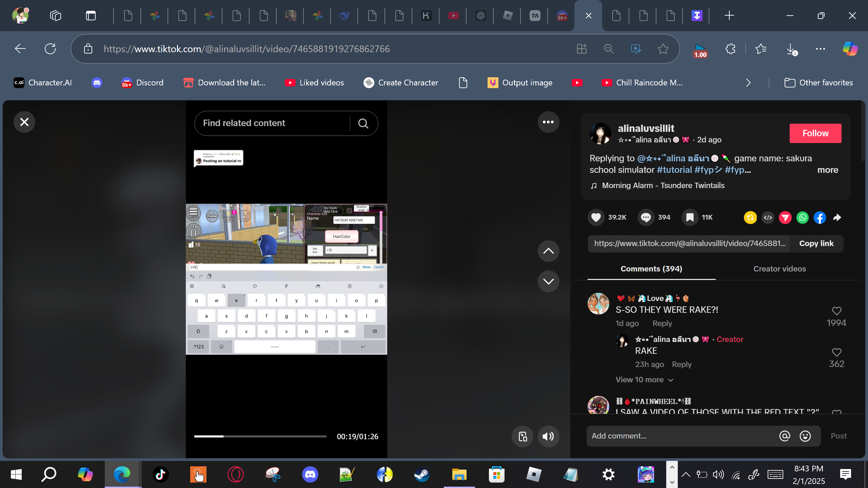Follow alinaluvsillit

(x=815, y=133)
